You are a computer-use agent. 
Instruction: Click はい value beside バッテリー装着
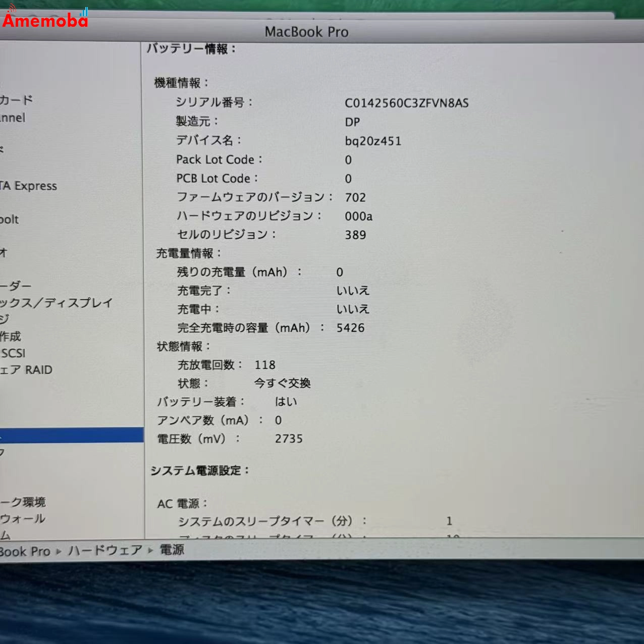[x=286, y=402]
